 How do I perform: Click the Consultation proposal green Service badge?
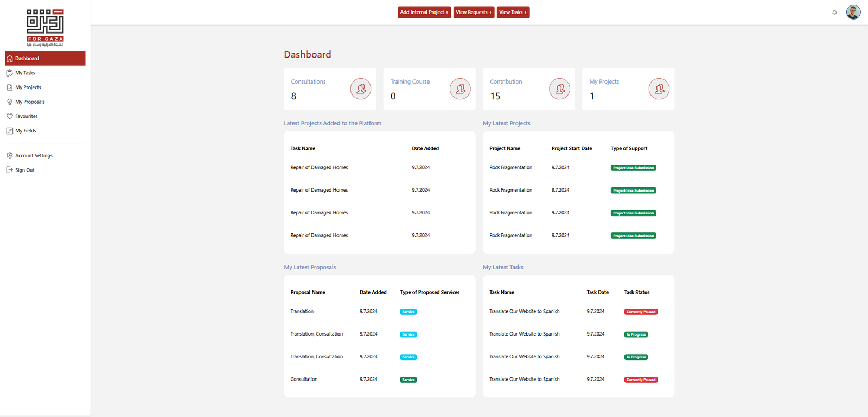[x=408, y=380]
